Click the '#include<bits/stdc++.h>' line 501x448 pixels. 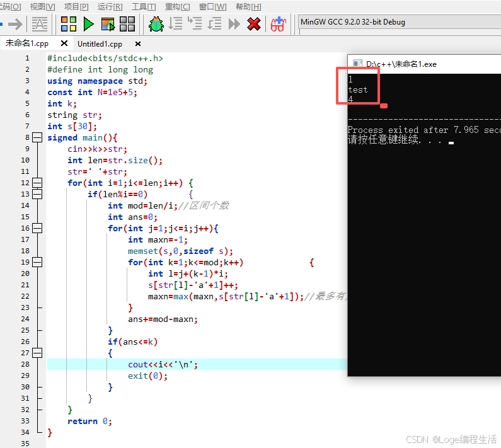tap(105, 58)
